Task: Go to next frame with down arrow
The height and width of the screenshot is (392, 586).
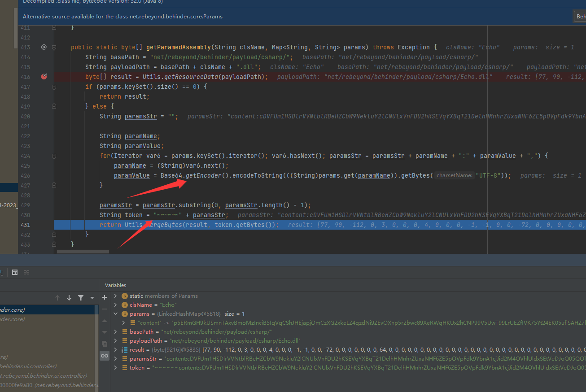Action: 69,298
